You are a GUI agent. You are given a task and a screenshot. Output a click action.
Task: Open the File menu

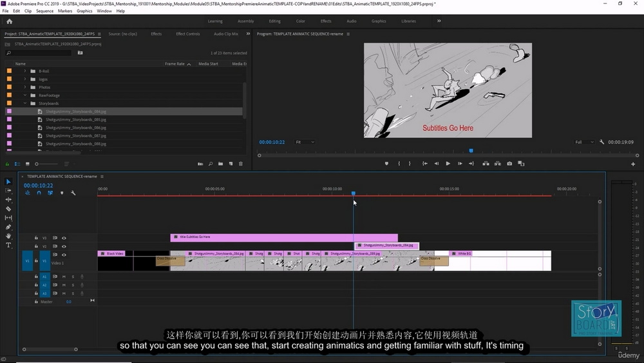coord(5,11)
